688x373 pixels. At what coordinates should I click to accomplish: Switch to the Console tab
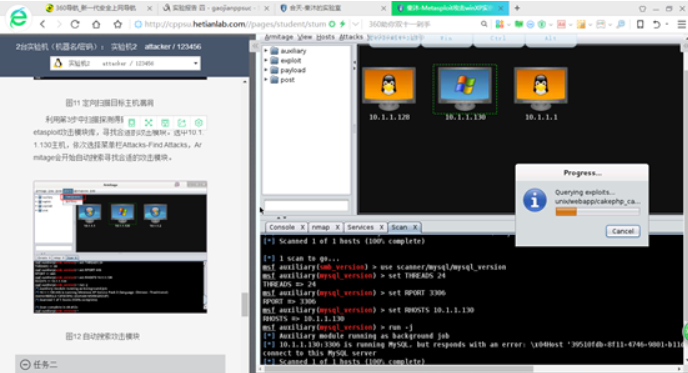[282, 227]
